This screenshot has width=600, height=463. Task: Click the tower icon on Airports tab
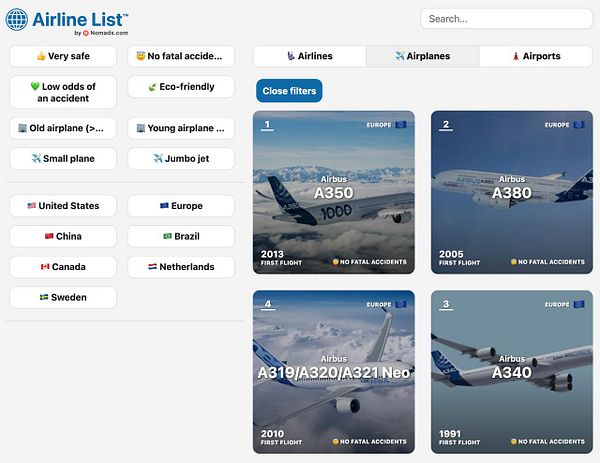[x=516, y=56]
